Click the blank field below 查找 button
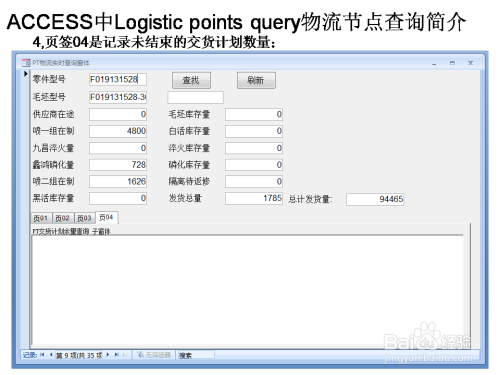Viewport: 500px width, 375px height. (195, 97)
